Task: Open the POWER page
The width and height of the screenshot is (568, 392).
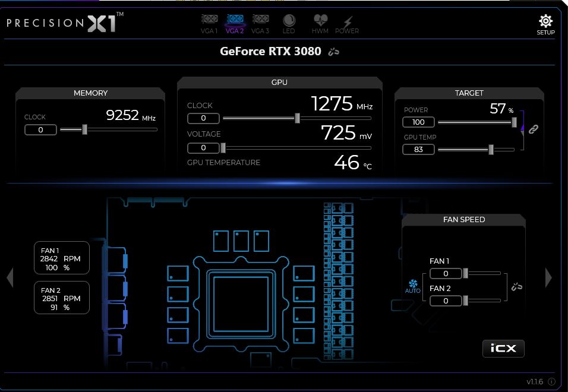Action: [347, 24]
